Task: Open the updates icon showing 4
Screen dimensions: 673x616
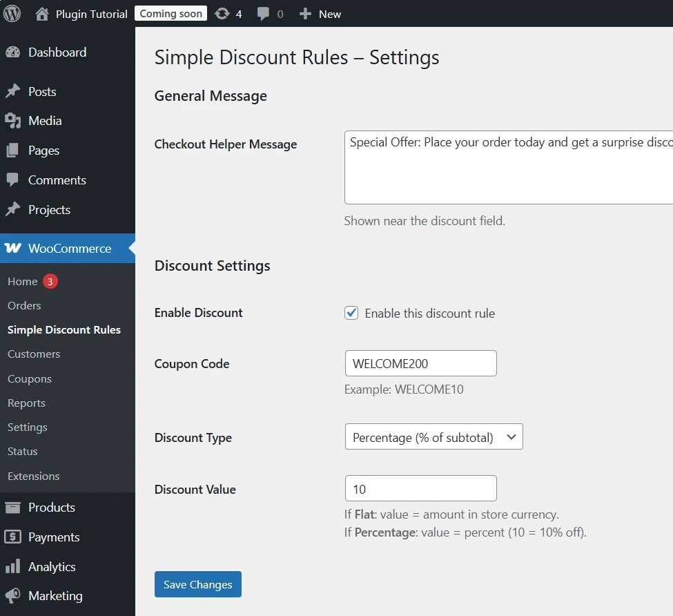Action: [222, 14]
